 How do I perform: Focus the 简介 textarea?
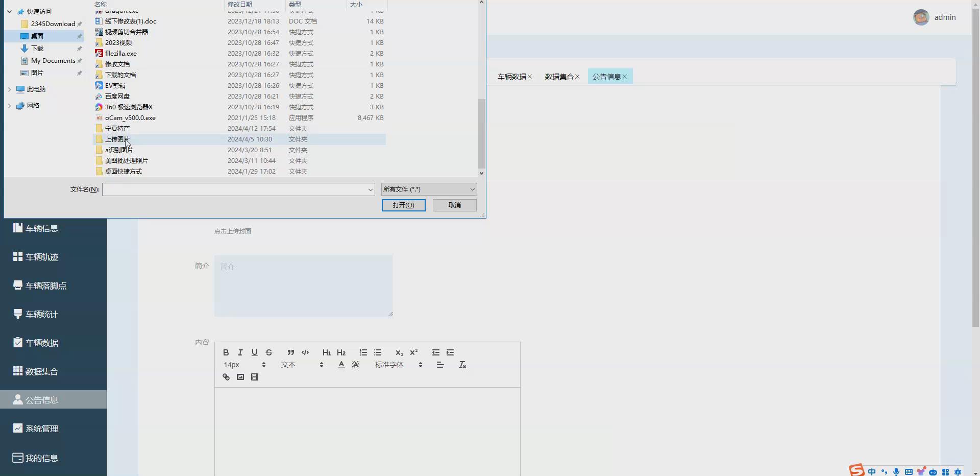pos(303,286)
